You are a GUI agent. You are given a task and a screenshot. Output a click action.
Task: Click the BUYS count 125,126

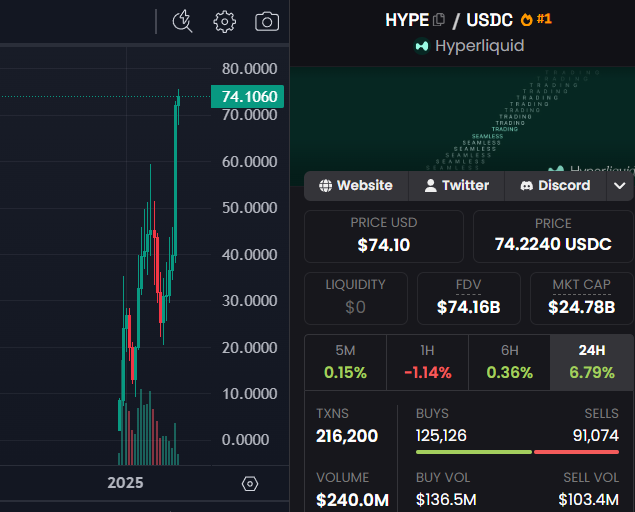441,436
